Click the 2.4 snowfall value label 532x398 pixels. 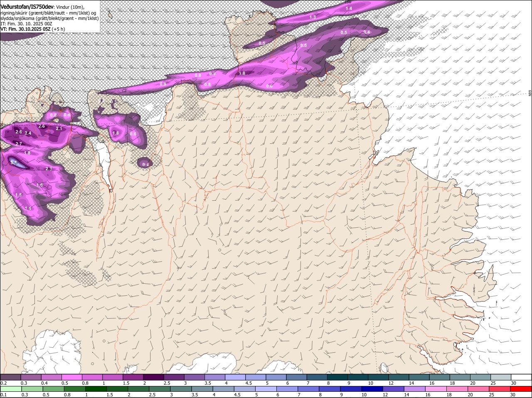point(28,133)
